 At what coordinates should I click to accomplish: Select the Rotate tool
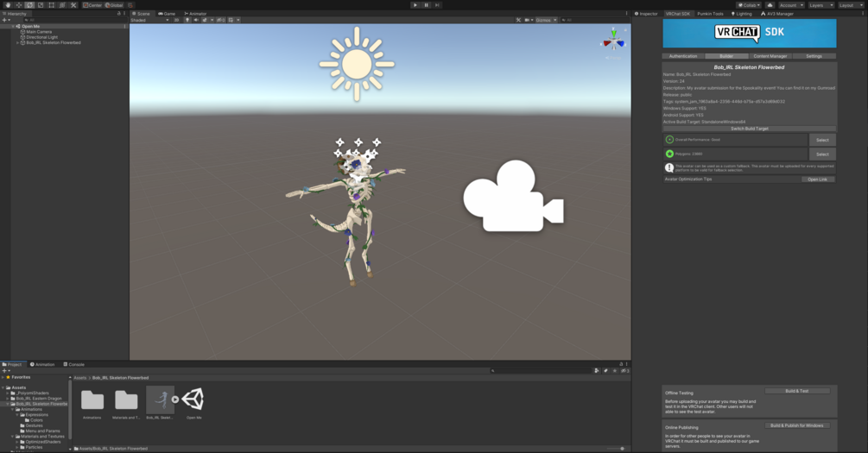(x=30, y=5)
